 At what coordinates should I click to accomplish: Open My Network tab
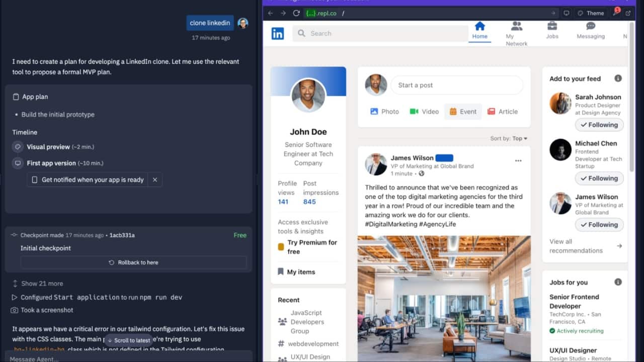coord(517,34)
